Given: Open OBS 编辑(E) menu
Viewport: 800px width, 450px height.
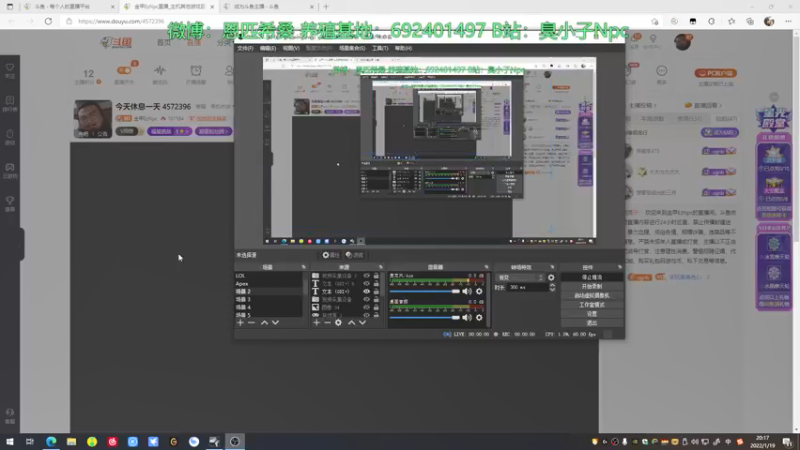Looking at the screenshot, I should (268, 48).
